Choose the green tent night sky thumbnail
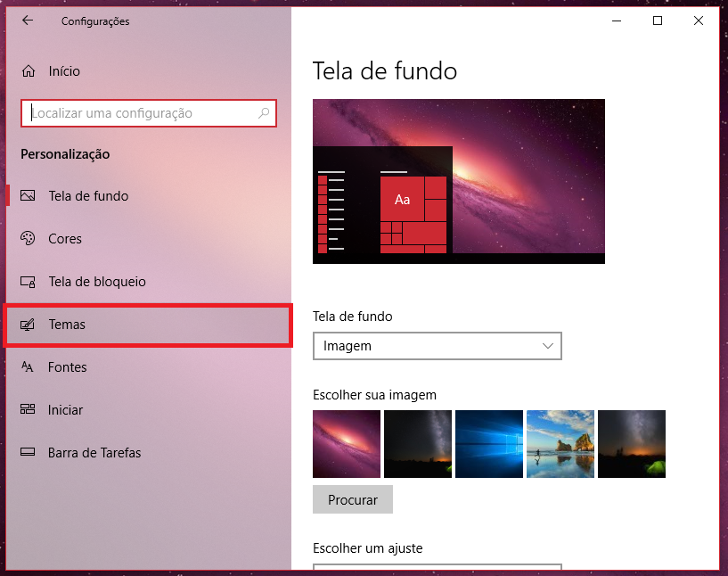Viewport: 728px width, 576px height. pyautogui.click(x=632, y=444)
